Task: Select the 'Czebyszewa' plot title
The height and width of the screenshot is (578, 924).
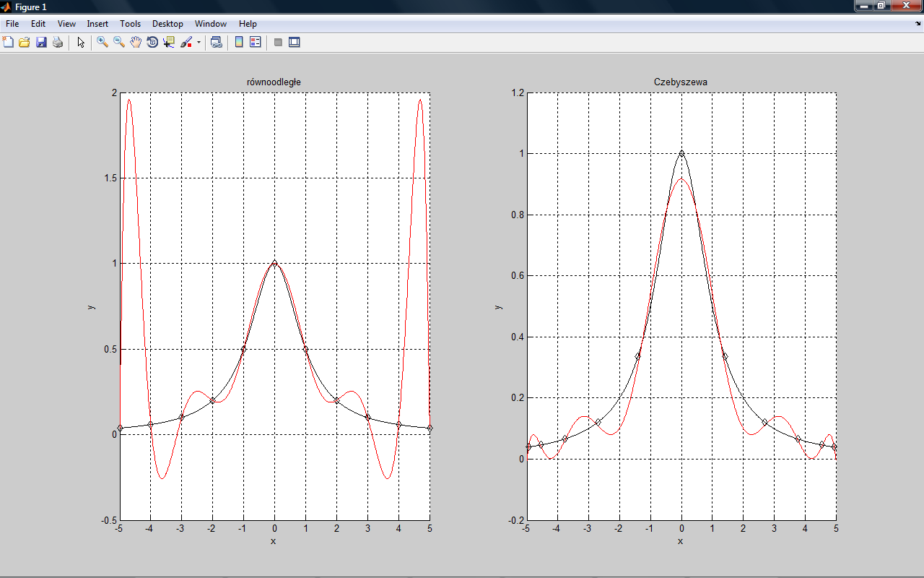Action: [x=681, y=82]
